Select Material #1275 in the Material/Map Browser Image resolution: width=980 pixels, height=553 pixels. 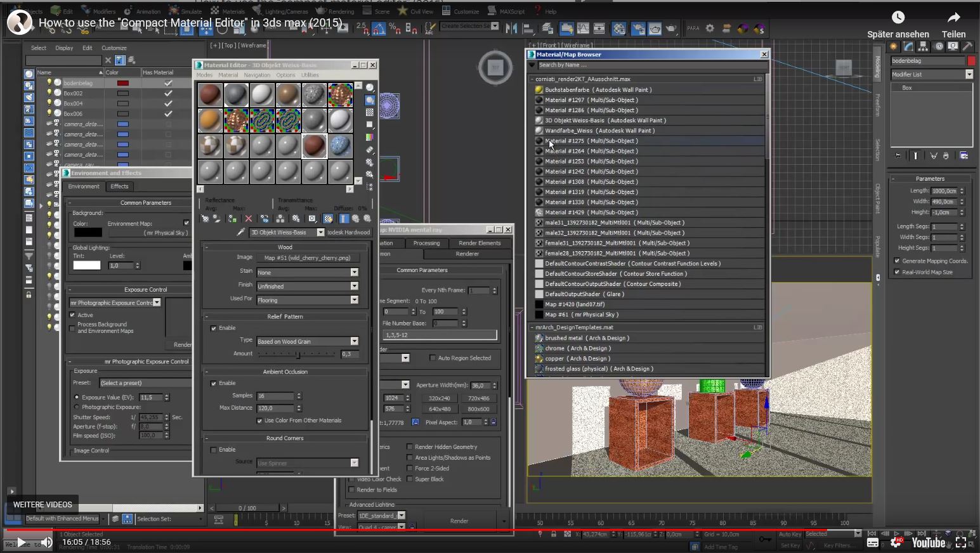pyautogui.click(x=590, y=141)
